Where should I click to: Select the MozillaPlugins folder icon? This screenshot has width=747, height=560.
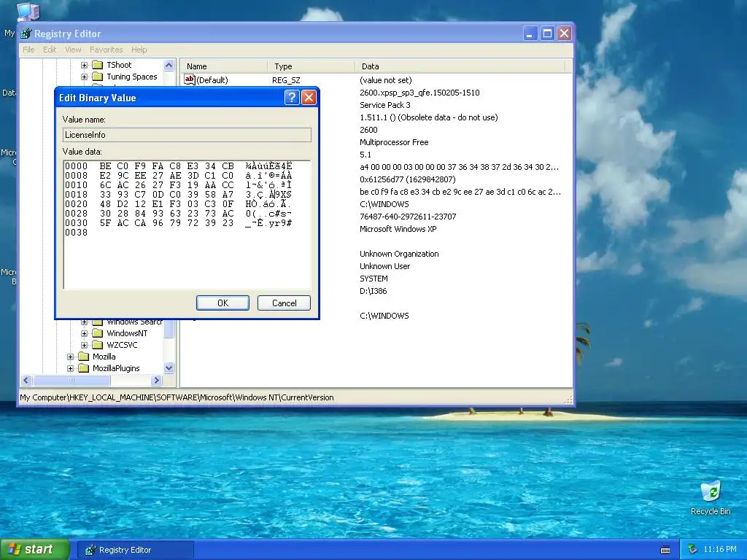tap(84, 368)
